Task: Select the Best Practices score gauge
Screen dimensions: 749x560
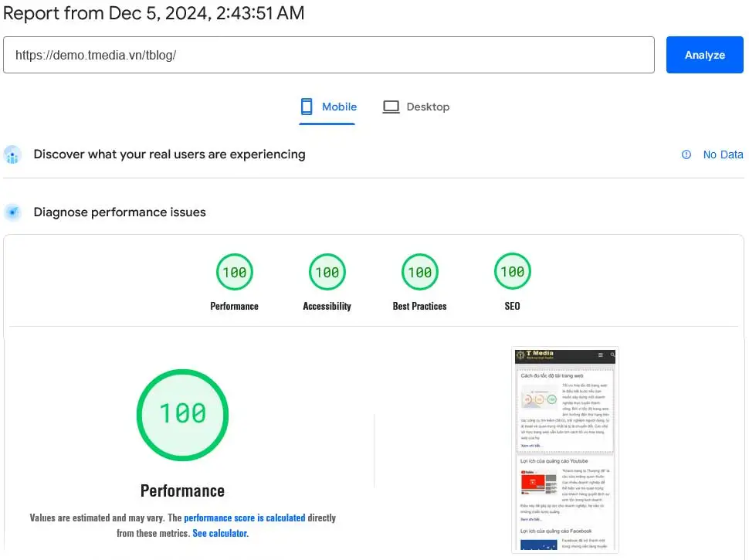Action: point(419,272)
